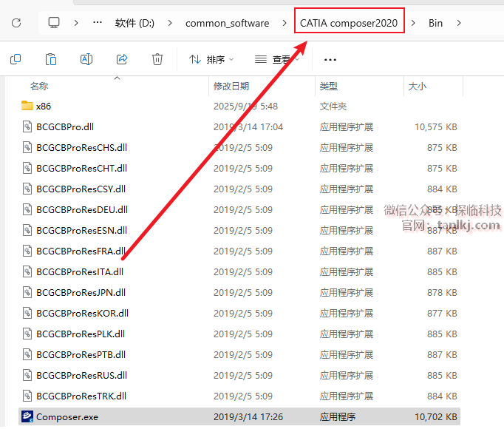The width and height of the screenshot is (504, 429).
Task: Click the BCGCBProResITA.dll file icon
Action: (27, 271)
